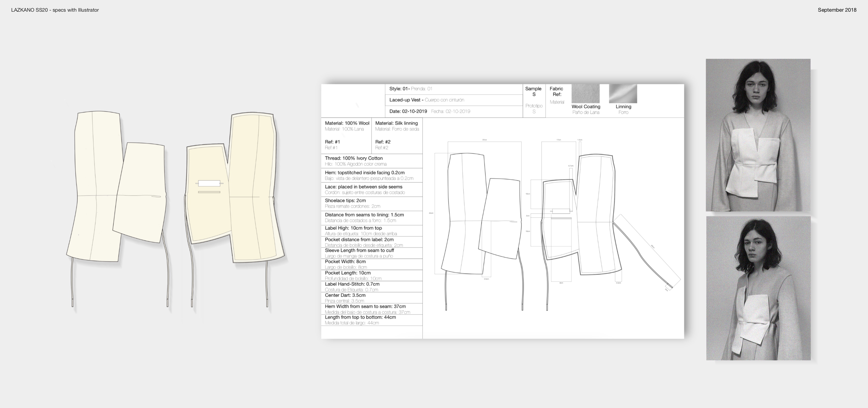Select 'Length from top to bottom: 44cm' row
Viewport: 868px width, 408px height.
pos(372,320)
